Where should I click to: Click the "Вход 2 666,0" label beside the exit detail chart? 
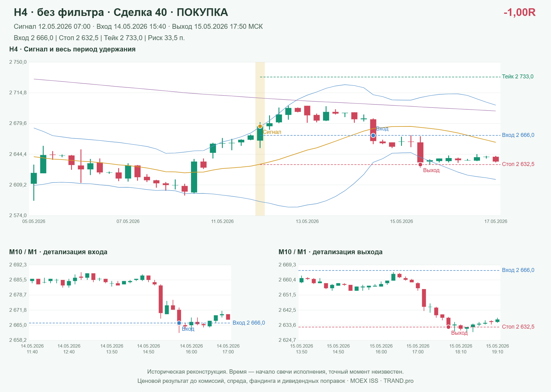pos(518,270)
